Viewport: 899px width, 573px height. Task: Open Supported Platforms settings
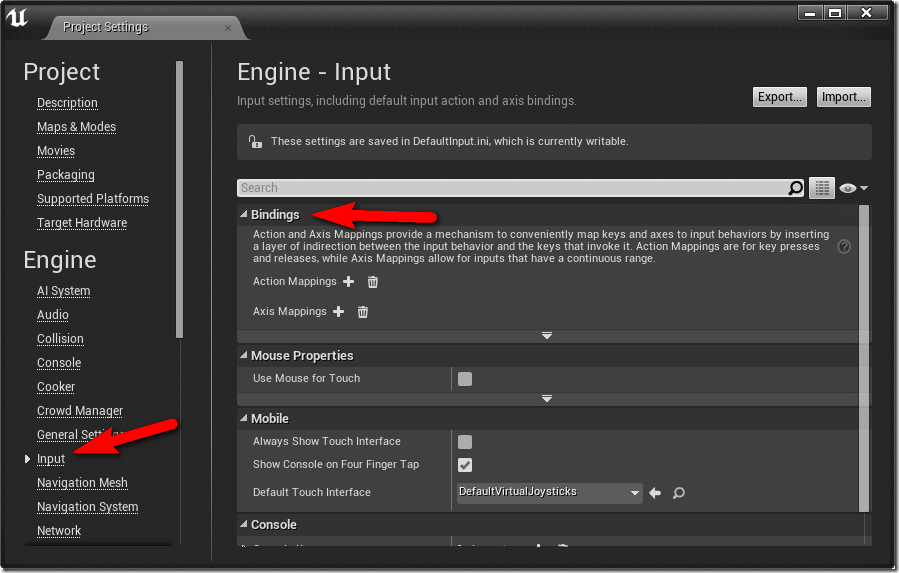point(93,199)
